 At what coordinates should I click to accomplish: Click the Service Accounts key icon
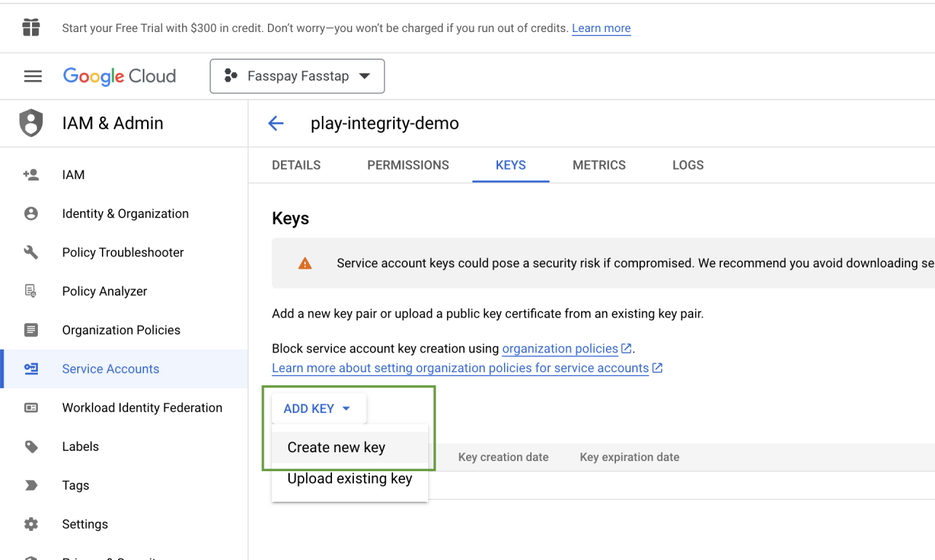31,368
